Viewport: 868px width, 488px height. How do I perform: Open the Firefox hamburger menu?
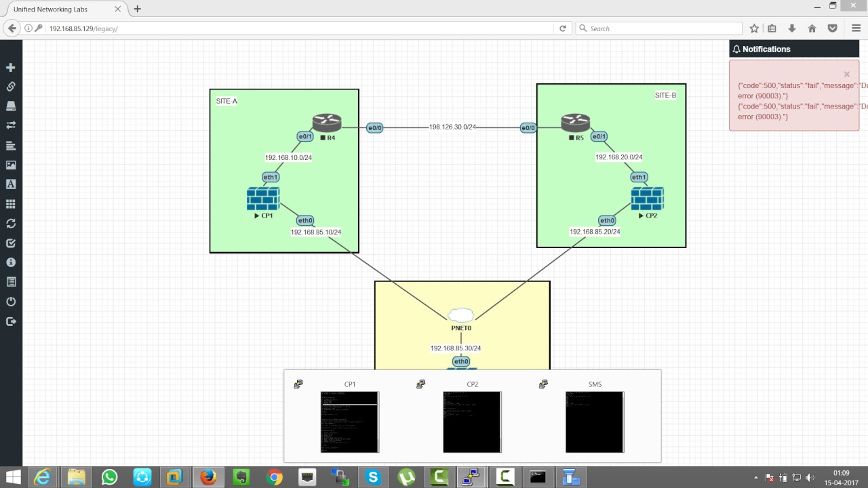point(854,28)
